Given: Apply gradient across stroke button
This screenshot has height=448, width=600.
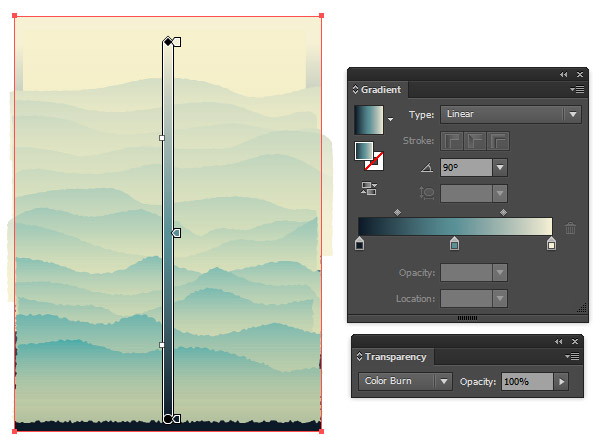Looking at the screenshot, I should [498, 141].
